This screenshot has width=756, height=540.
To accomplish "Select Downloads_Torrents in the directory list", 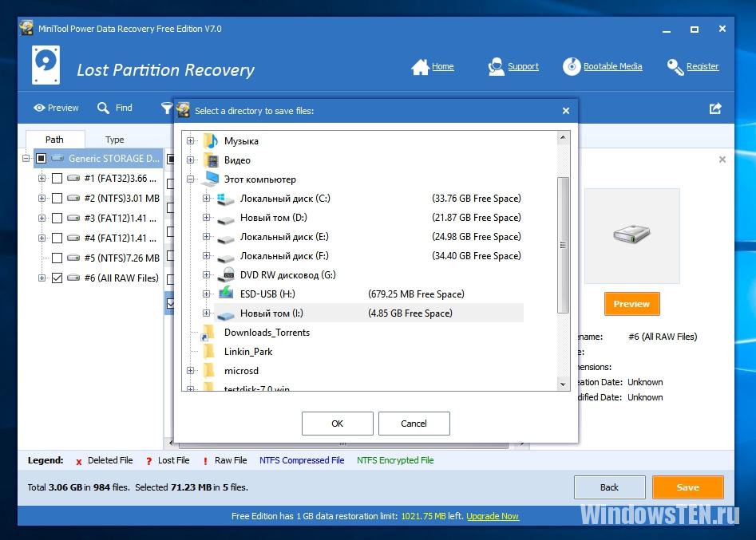I will (x=267, y=333).
